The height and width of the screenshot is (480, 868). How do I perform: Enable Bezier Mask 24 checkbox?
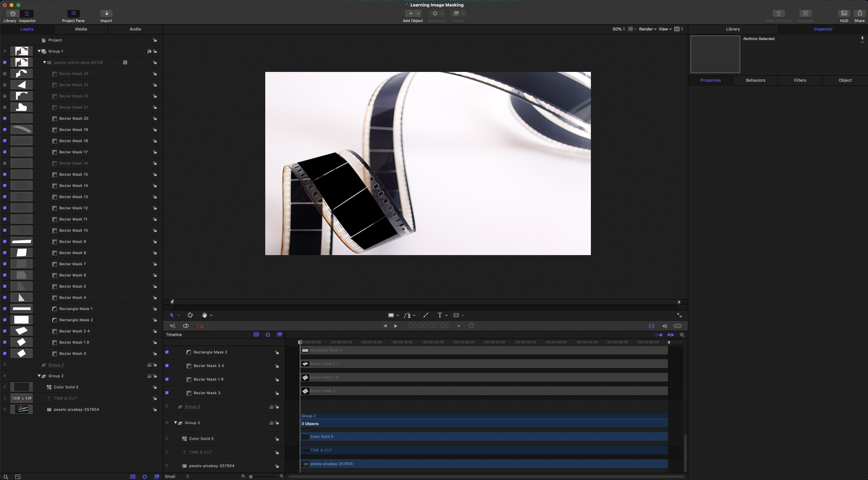(x=5, y=74)
